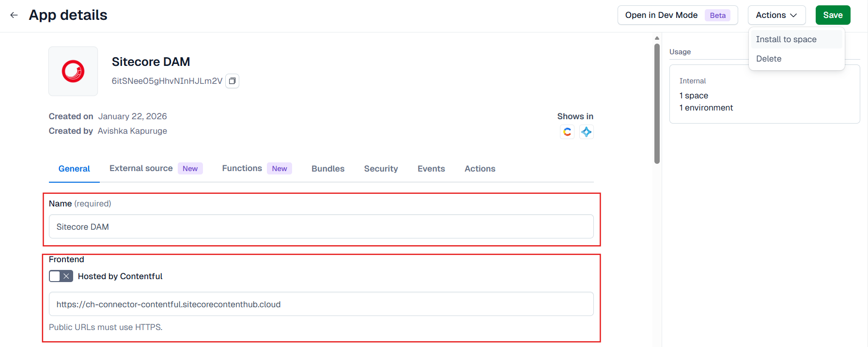868x347 pixels.
Task: Switch to the General tab
Action: [74, 169]
